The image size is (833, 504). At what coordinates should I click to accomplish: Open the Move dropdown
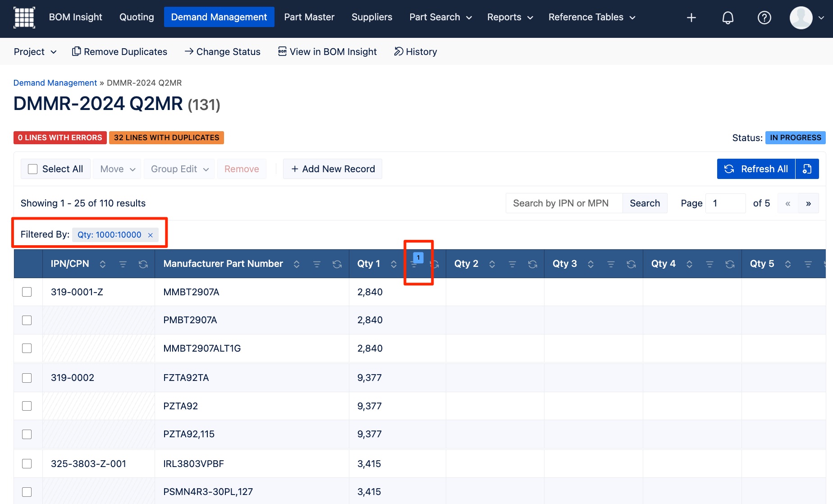[117, 169]
